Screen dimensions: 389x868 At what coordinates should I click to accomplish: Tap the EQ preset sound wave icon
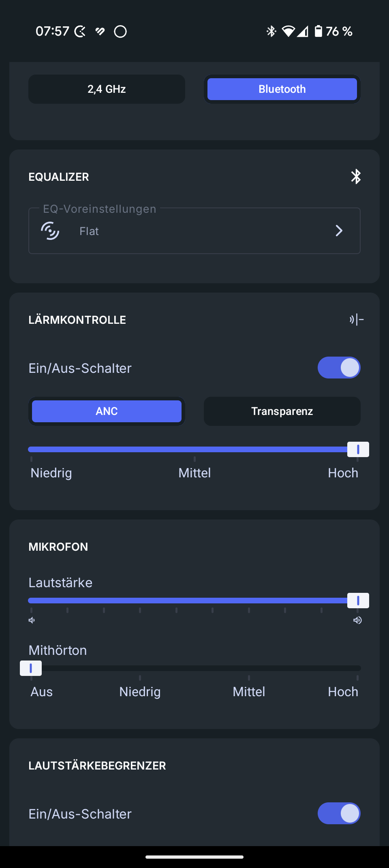point(50,231)
